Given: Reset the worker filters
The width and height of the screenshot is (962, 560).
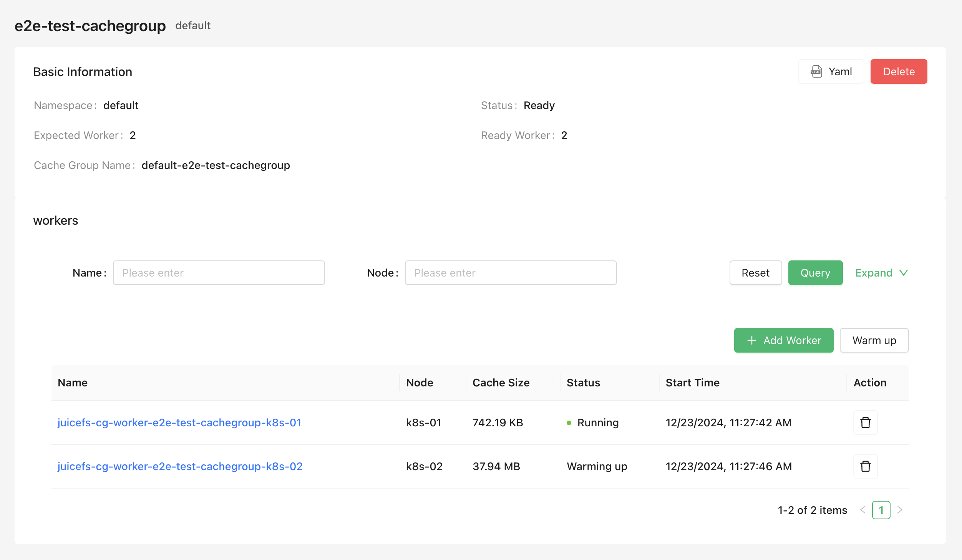Looking at the screenshot, I should [755, 273].
